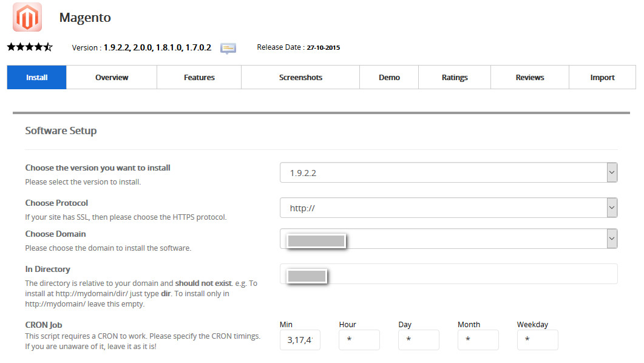Open the Overview tab
This screenshot has width=644, height=363.
pos(112,77)
